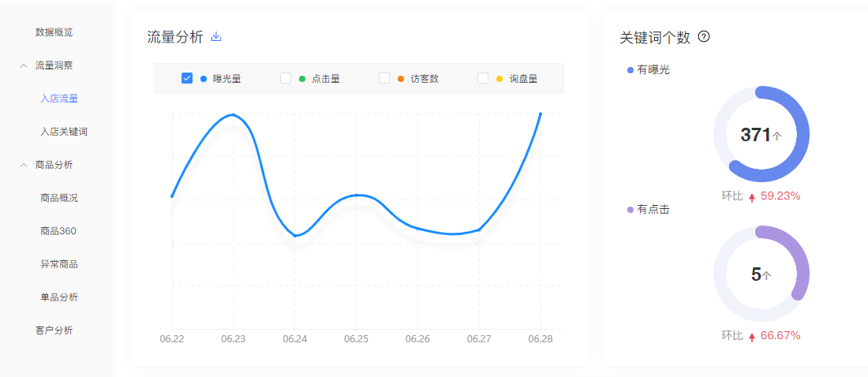Click the red arrow next to 66.67%
This screenshot has height=377, width=868.
tap(752, 337)
